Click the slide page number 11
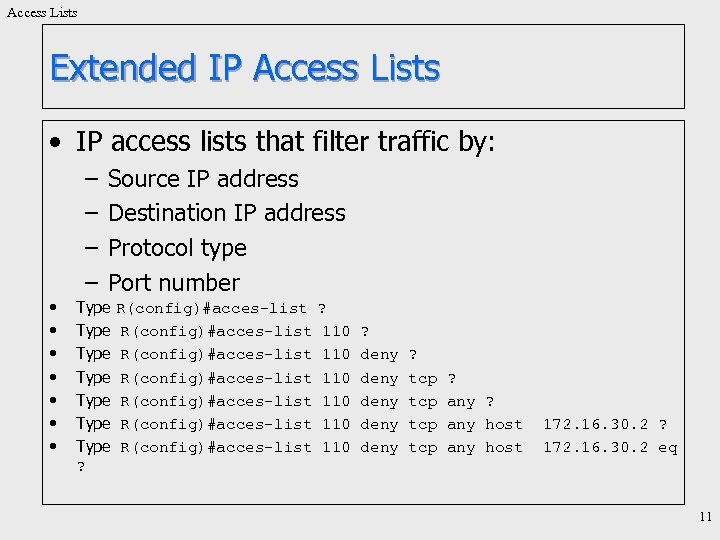This screenshot has height=540, width=720. pos(705,517)
